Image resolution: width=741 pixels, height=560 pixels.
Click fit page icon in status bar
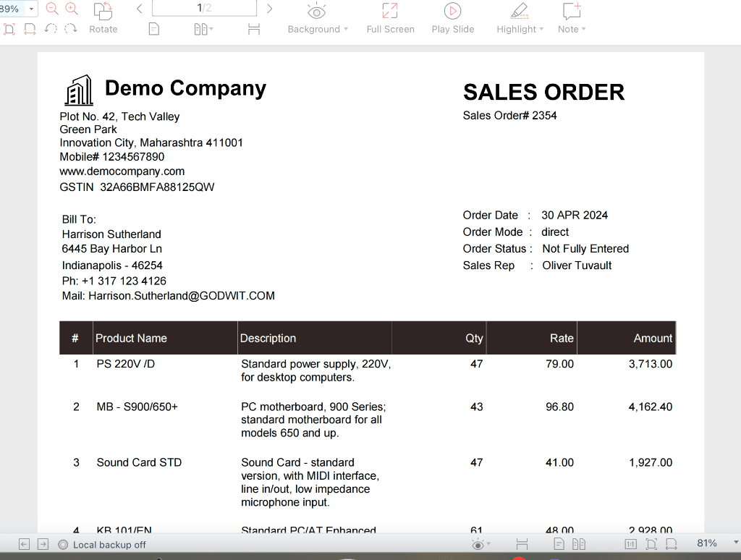(x=651, y=544)
